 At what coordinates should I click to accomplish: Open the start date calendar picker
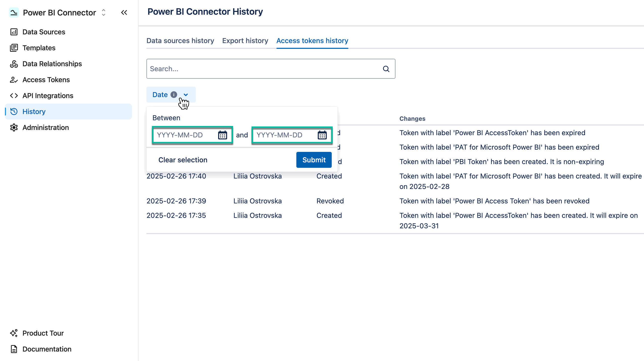click(222, 135)
